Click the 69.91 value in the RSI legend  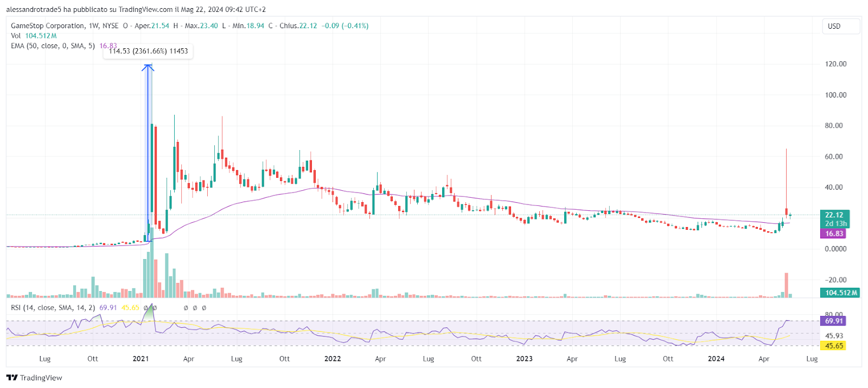(x=108, y=307)
